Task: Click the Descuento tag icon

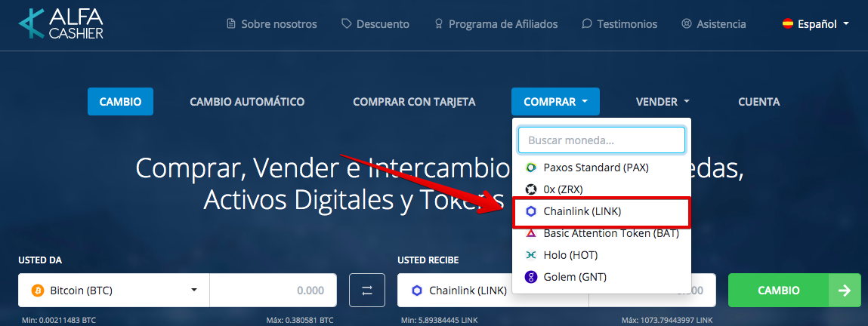Action: pyautogui.click(x=347, y=23)
